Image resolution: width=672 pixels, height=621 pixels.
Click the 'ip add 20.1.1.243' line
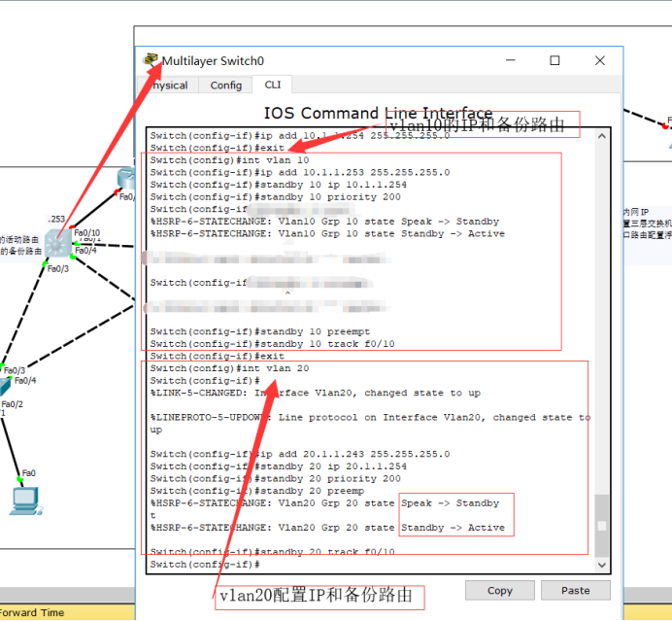(300, 454)
